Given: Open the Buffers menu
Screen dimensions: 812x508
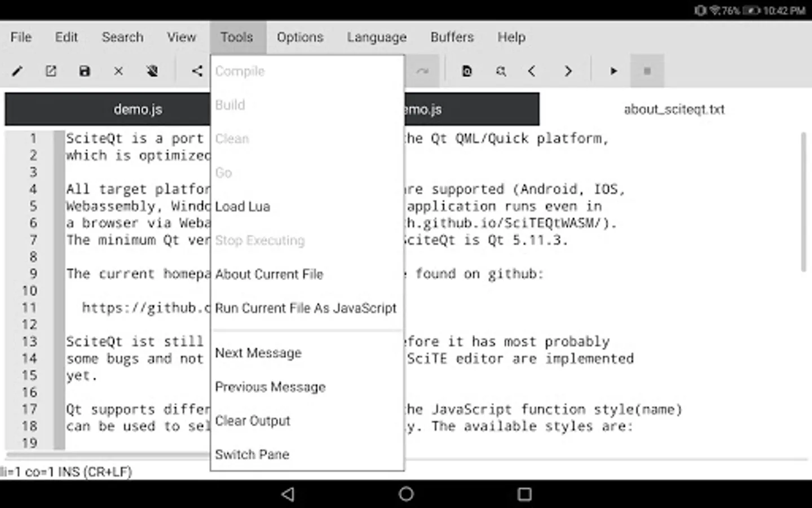Looking at the screenshot, I should click(452, 37).
